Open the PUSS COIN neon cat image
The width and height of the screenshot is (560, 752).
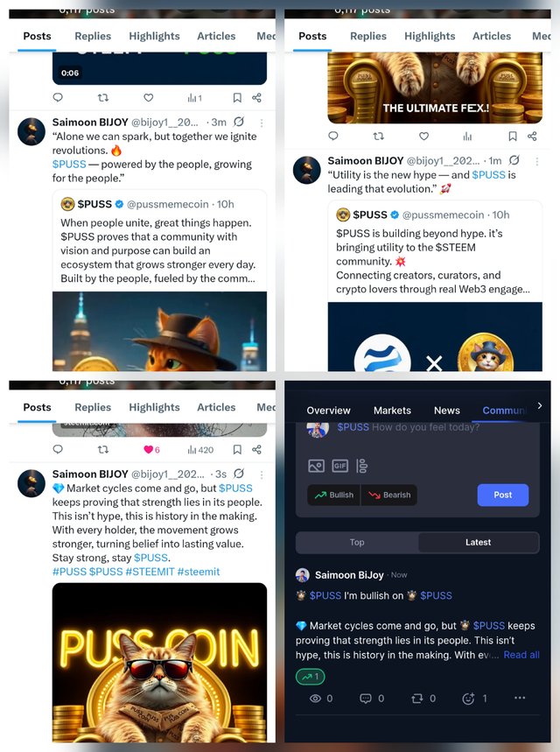pos(159,663)
